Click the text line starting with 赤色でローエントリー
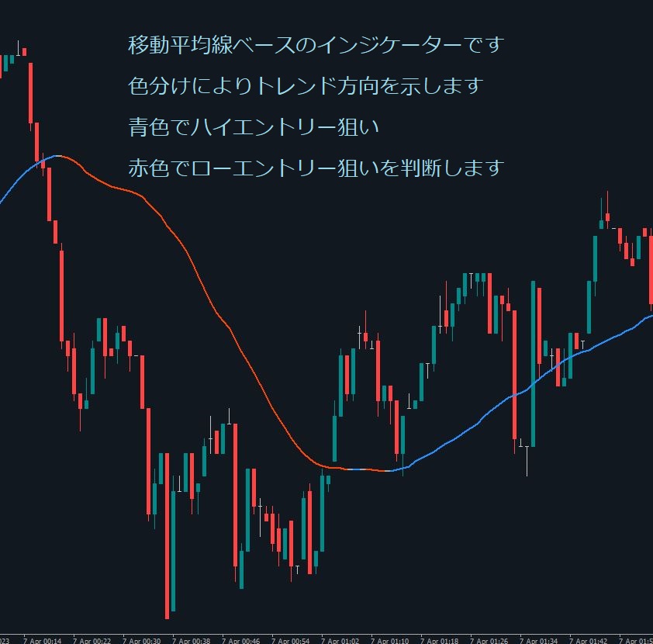 (316, 167)
